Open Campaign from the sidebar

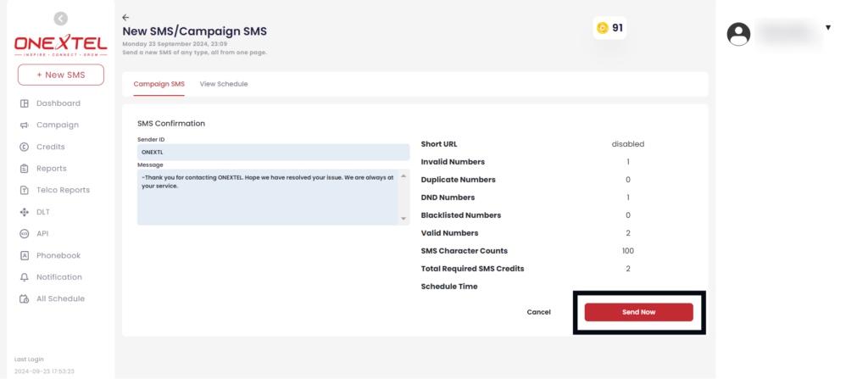58,125
